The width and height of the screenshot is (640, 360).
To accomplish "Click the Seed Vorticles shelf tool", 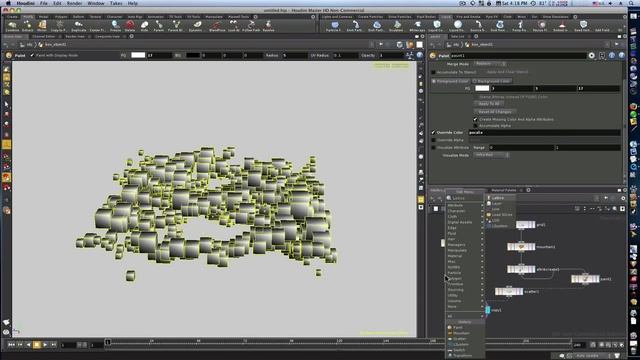I will coord(583,26).
